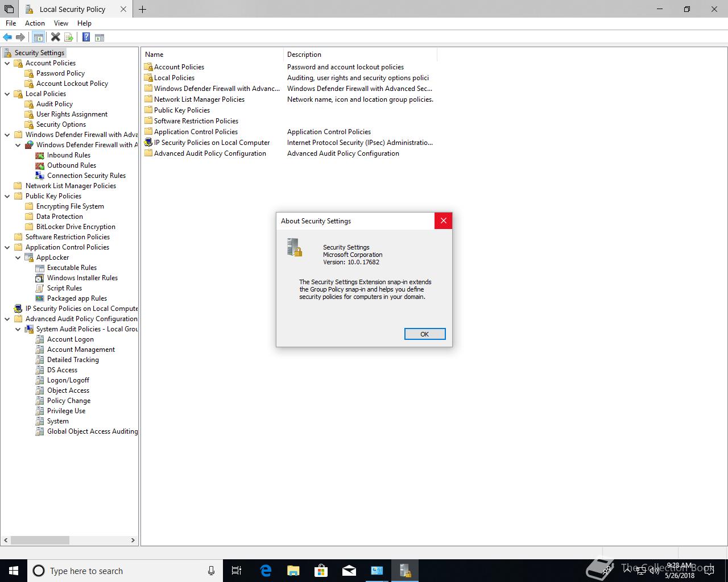Image resolution: width=728 pixels, height=582 pixels.
Task: Select User Rights Assignment in the tree
Action: (72, 114)
